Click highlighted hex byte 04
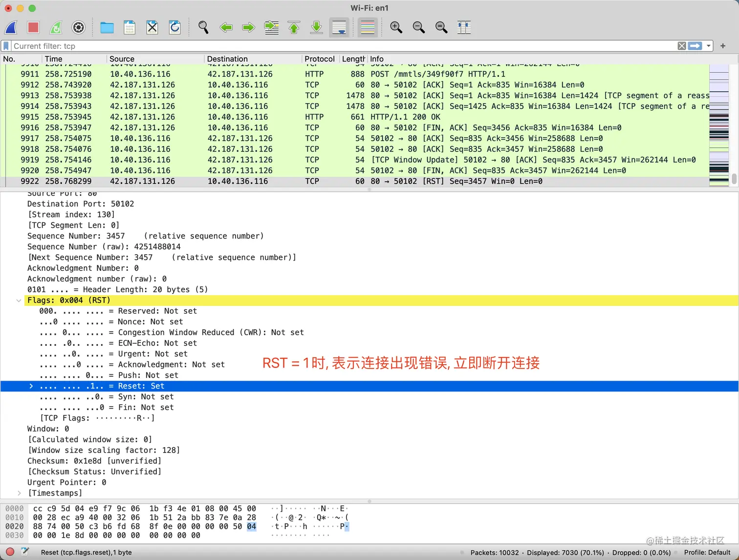This screenshot has width=739, height=560. point(251,526)
